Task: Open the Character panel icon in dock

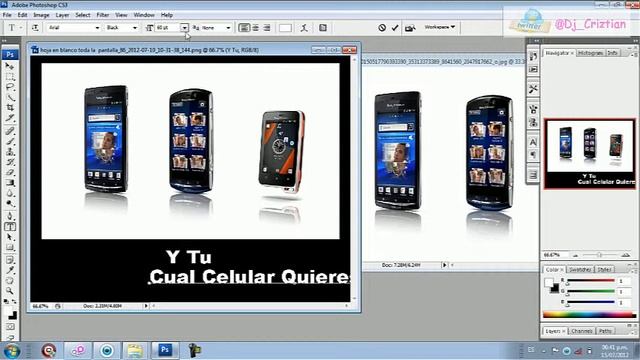Action: pos(533,142)
